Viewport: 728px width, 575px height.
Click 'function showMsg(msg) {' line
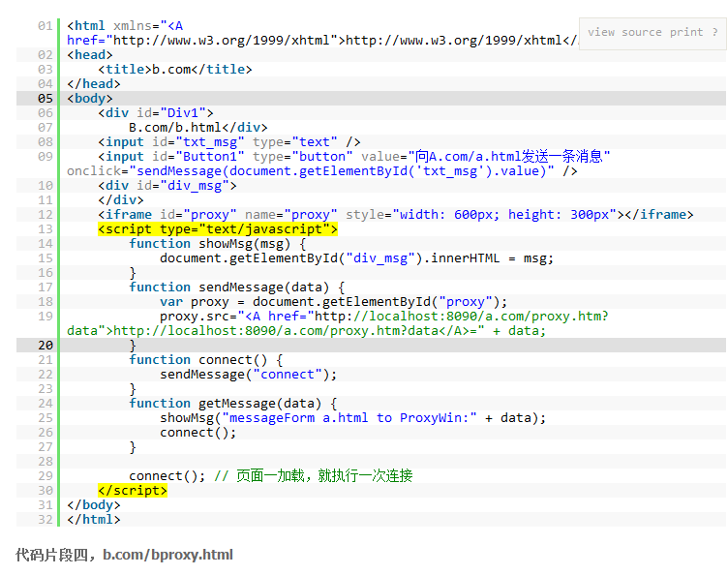(x=217, y=244)
